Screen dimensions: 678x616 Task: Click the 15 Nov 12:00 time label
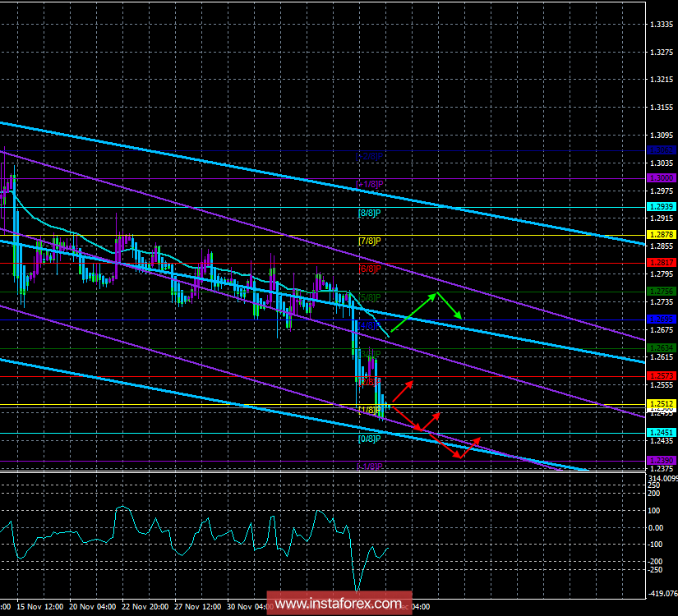[x=40, y=606]
